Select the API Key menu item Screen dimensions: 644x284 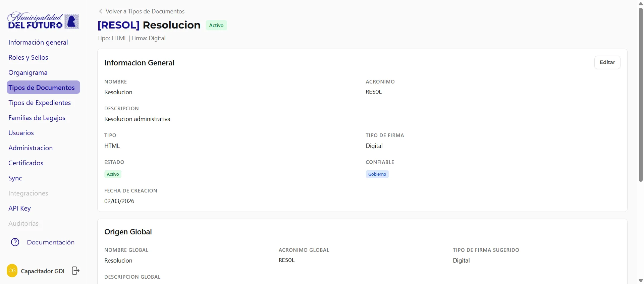point(19,208)
